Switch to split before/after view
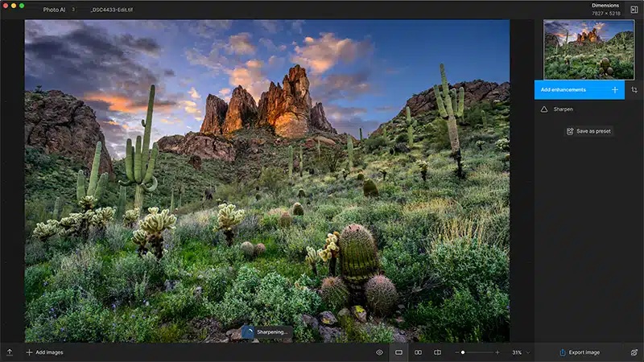644x362 pixels. [437, 352]
